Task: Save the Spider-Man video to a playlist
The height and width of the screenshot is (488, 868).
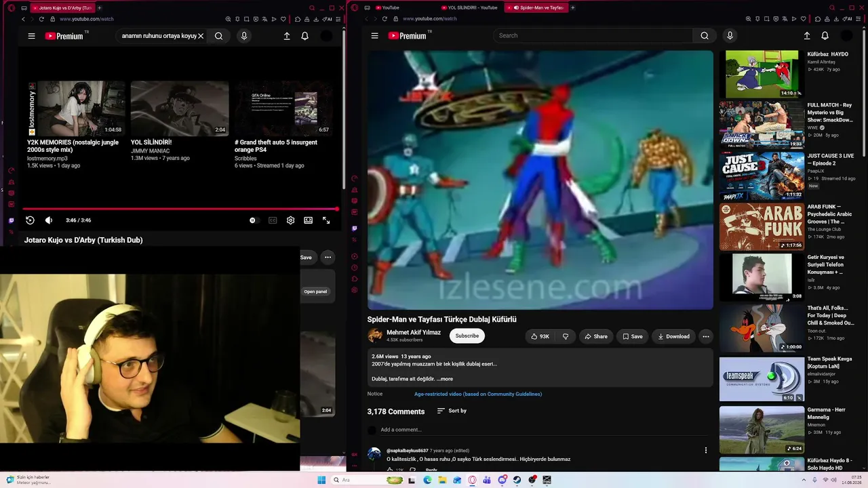Action: click(x=633, y=336)
